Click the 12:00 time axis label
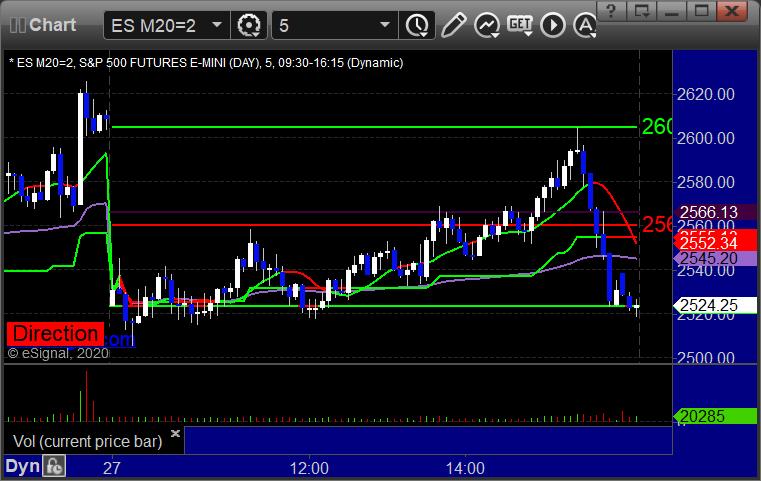Image resolution: width=761 pixels, height=481 pixels. tap(309, 468)
